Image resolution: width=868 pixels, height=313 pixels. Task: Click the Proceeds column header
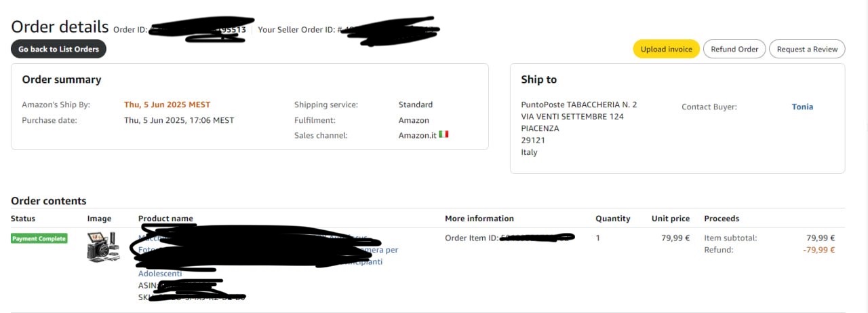point(722,219)
